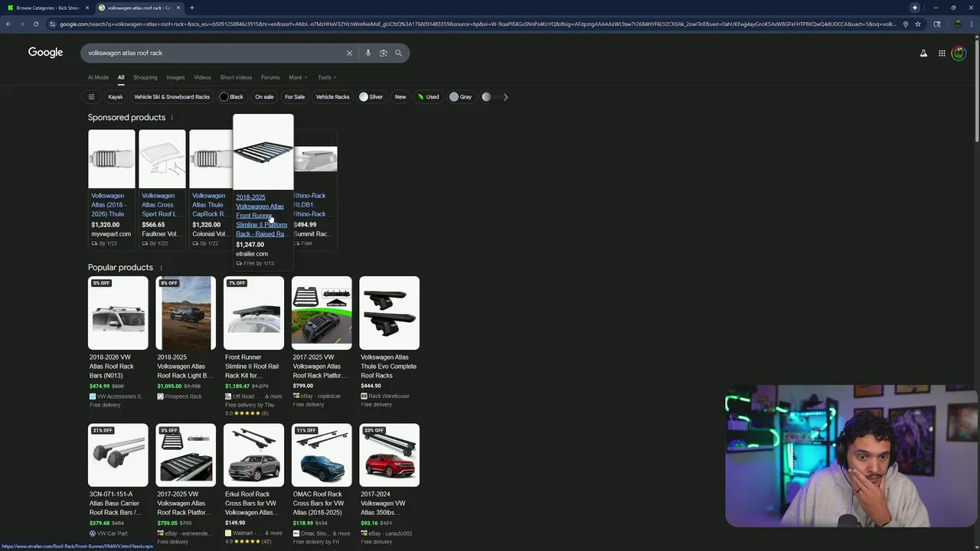This screenshot has width=980, height=551.
Task: Clear the search box with the X icon
Action: (349, 53)
